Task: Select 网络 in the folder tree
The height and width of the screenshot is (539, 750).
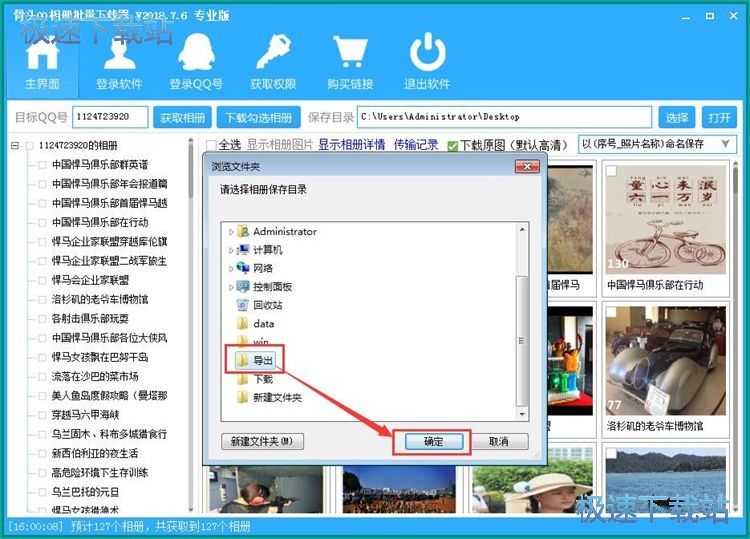Action: click(x=263, y=268)
